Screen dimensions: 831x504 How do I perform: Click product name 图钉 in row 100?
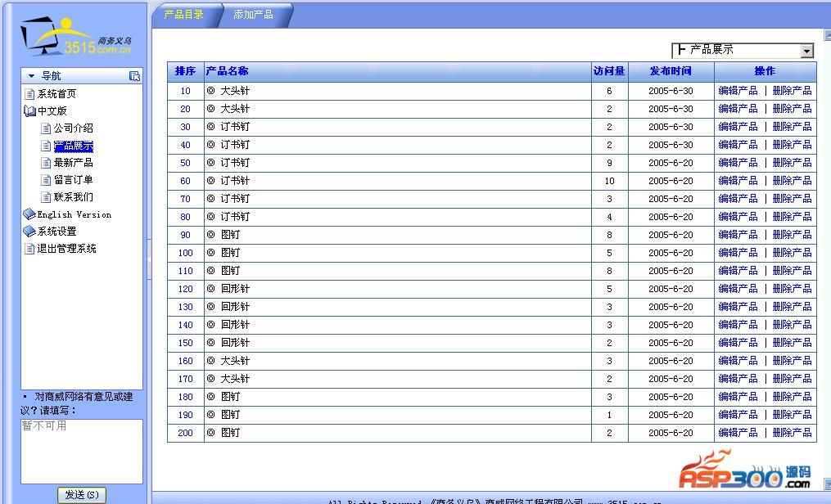point(230,253)
